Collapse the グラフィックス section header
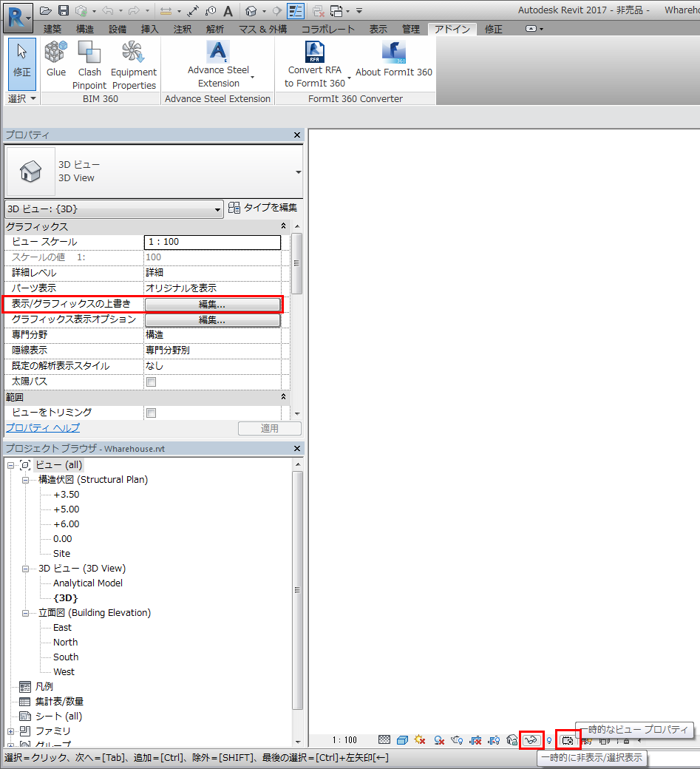This screenshot has height=769, width=700. (283, 226)
